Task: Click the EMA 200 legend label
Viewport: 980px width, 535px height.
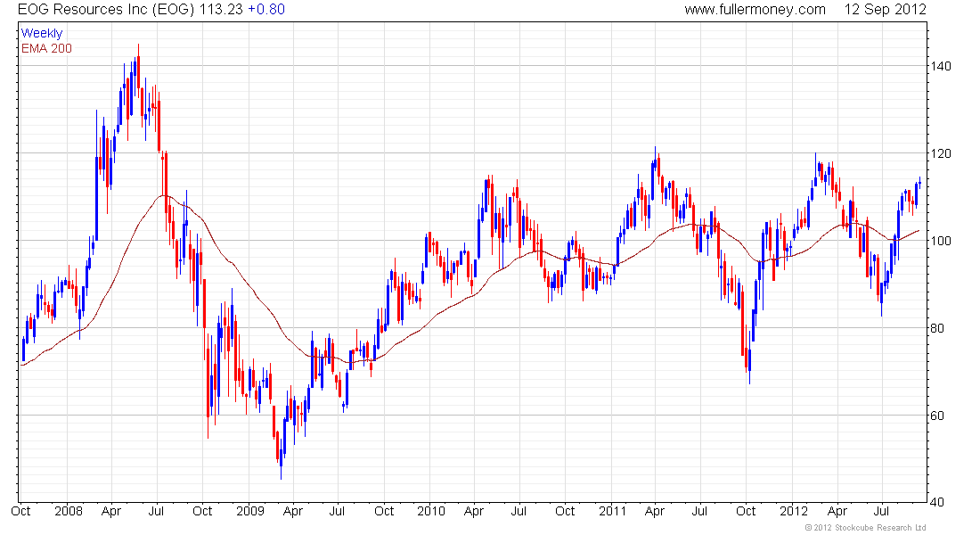Action: tap(46, 48)
